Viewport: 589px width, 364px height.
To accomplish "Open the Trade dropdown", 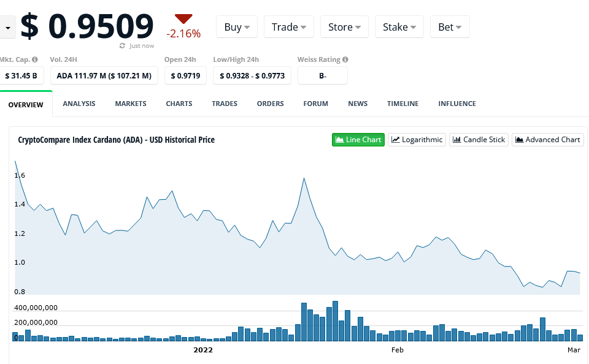I will [x=289, y=27].
